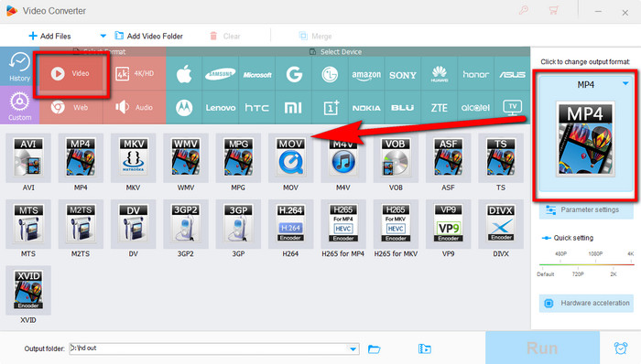Select ASF format

(448, 157)
